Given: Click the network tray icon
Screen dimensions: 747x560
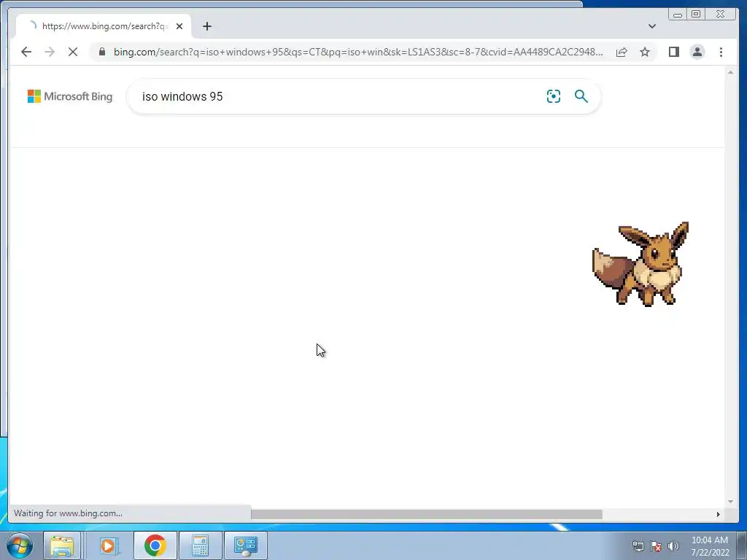Looking at the screenshot, I should (638, 546).
